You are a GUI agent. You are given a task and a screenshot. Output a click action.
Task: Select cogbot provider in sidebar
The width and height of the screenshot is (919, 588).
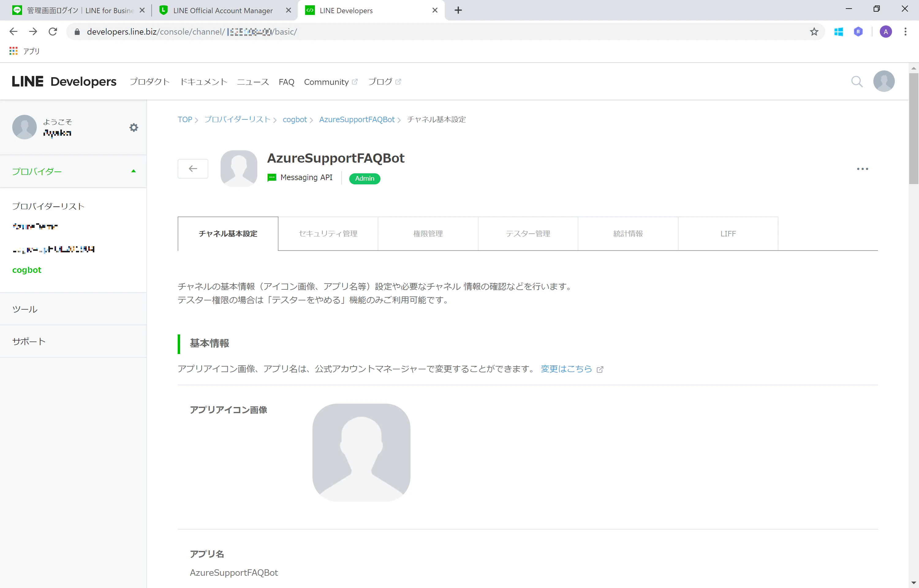tap(27, 270)
